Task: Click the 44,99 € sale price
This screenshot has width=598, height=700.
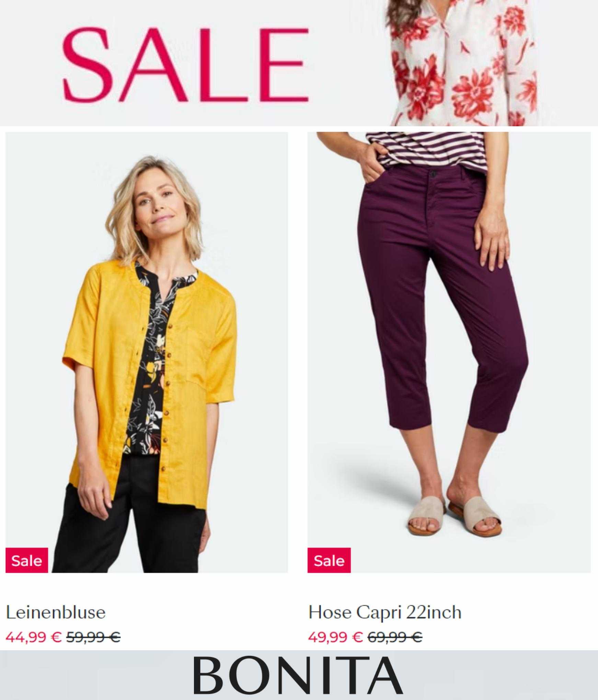Action: pos(34,637)
